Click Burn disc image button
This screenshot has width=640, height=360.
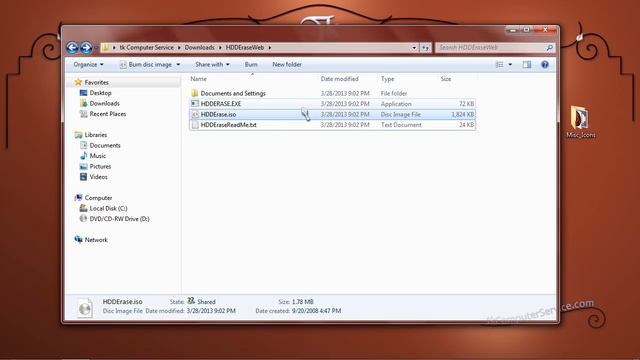[146, 64]
